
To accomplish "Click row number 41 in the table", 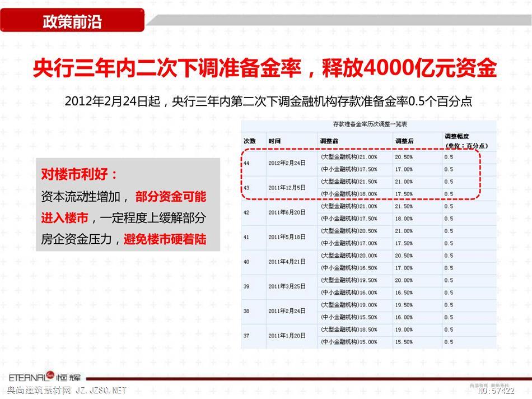I will pos(246,238).
